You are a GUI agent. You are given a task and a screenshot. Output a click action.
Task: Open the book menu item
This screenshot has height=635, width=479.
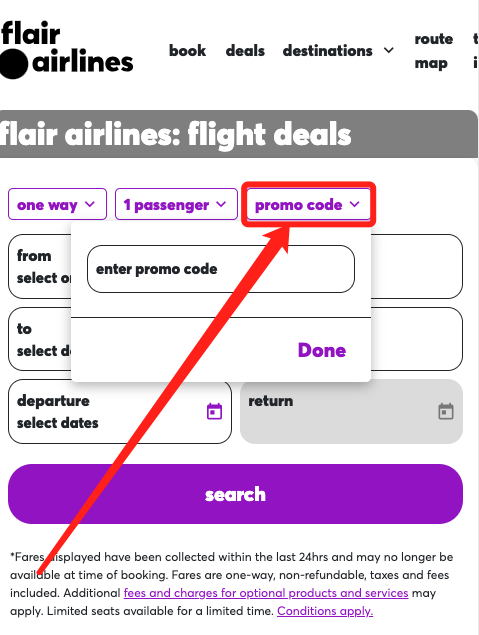point(187,51)
